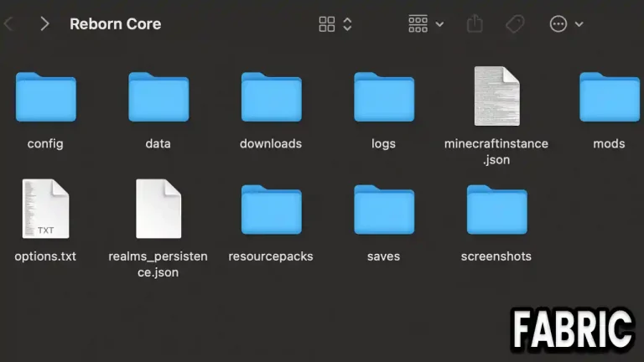644x362 pixels.
Task: Click the logs label text
Action: pos(383,143)
